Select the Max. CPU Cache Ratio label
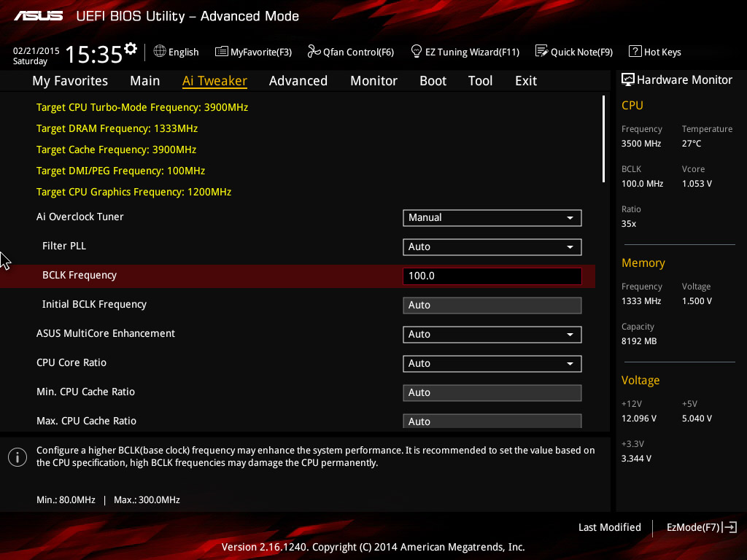The image size is (747, 560). (86, 421)
